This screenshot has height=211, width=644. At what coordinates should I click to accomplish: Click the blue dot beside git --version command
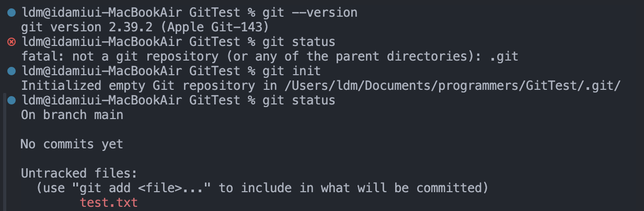click(12, 12)
